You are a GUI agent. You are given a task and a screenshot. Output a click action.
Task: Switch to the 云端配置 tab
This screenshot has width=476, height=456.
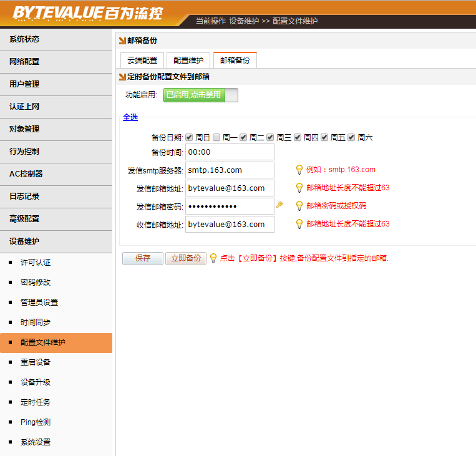pos(142,61)
